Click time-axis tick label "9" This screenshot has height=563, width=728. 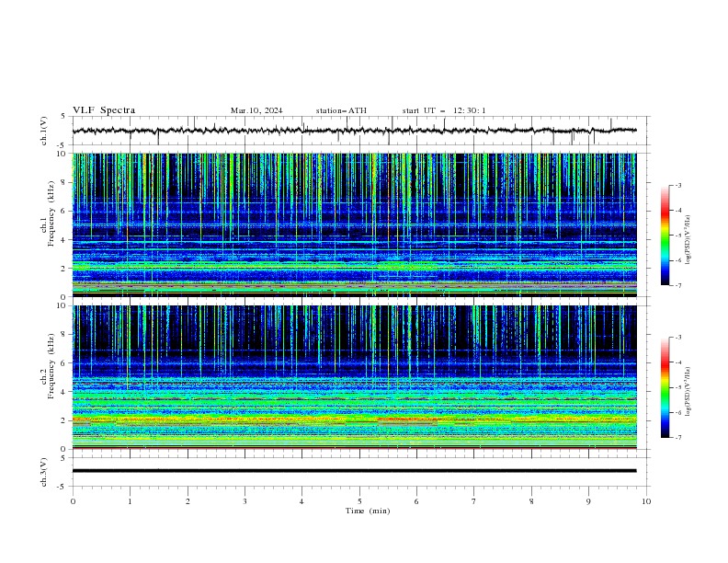tap(588, 501)
